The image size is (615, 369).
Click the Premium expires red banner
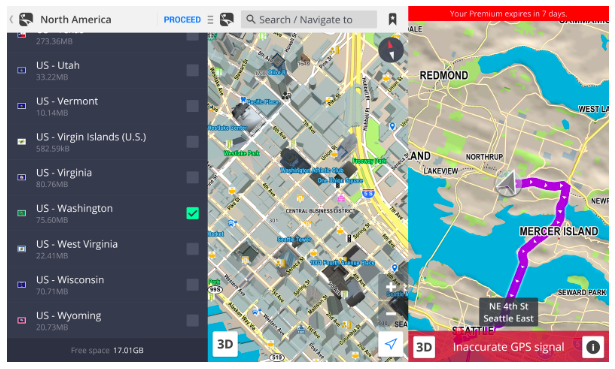coord(508,14)
